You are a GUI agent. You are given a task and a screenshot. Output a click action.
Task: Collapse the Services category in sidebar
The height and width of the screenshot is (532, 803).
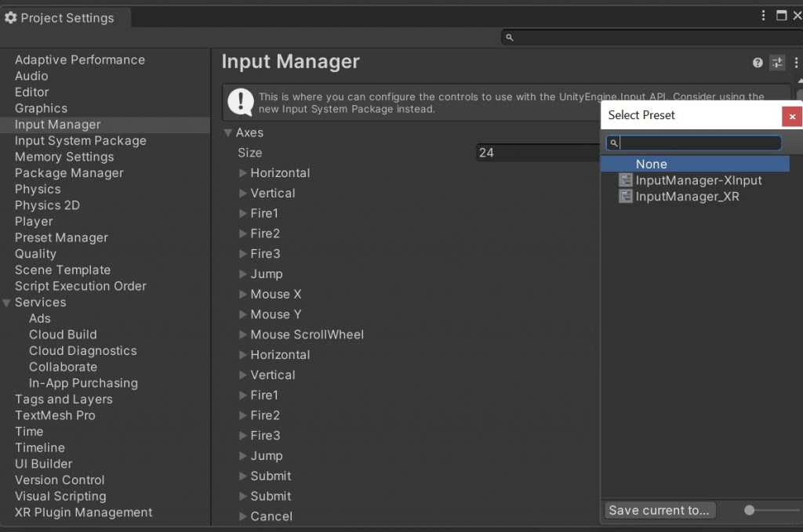point(6,303)
